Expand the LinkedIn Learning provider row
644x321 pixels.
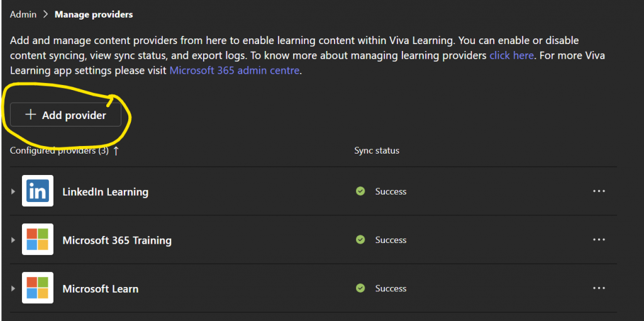13,191
